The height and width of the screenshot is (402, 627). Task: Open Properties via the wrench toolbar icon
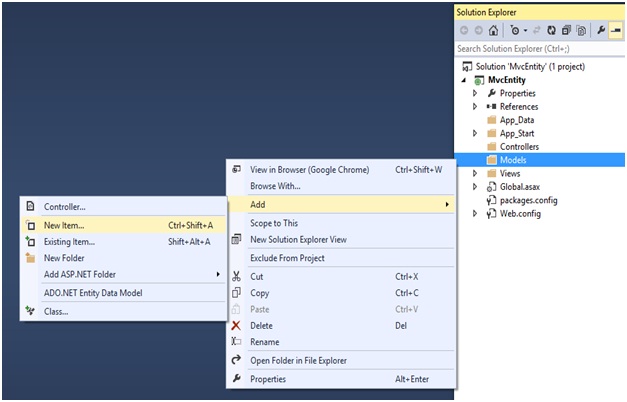tap(600, 30)
